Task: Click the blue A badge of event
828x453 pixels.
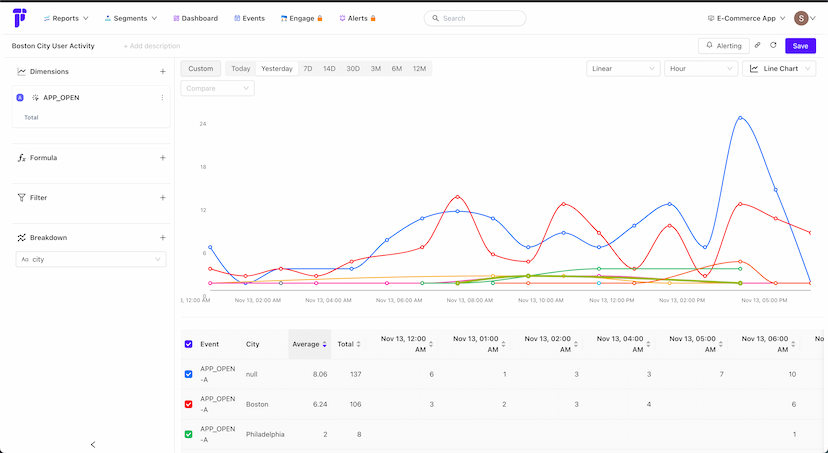Action: coord(20,98)
